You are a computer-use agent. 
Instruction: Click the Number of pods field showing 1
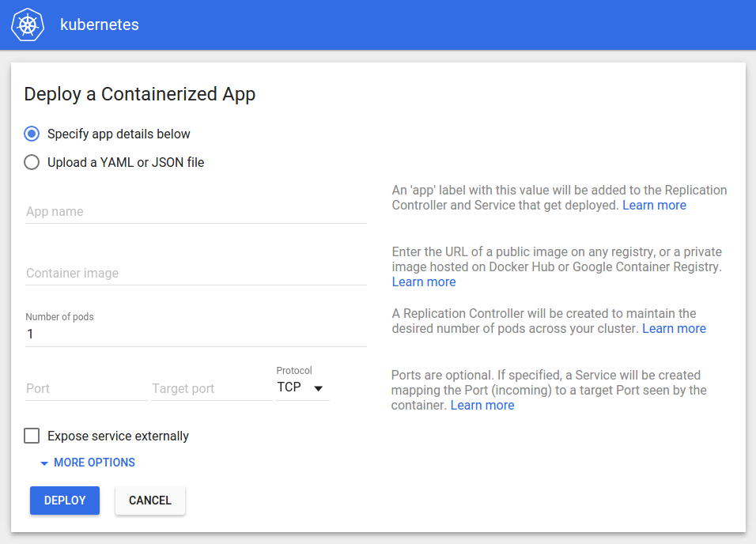click(x=195, y=334)
